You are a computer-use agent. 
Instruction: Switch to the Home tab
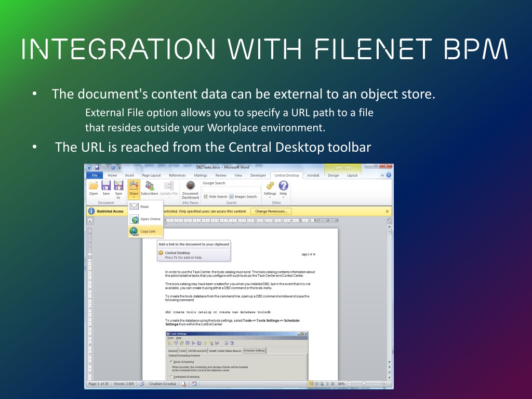coord(112,176)
